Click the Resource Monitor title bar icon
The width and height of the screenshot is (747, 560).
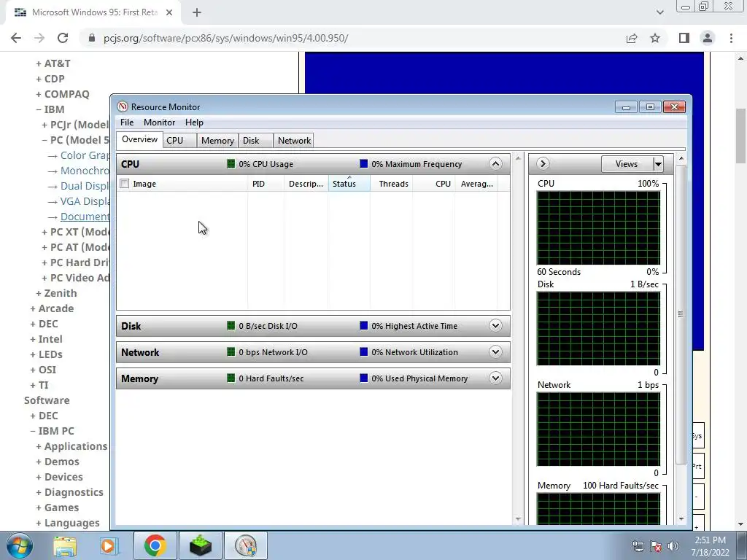(x=123, y=106)
